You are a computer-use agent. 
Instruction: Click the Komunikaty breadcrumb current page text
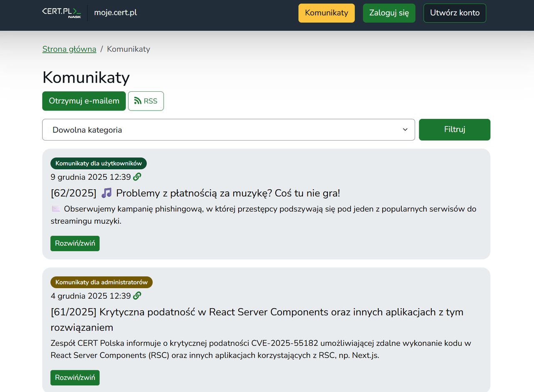[128, 49]
